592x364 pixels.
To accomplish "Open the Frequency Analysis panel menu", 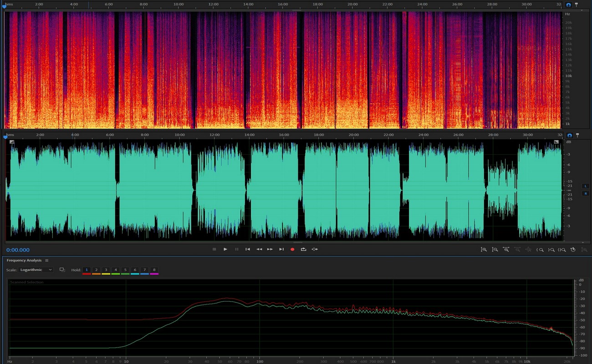I will (x=47, y=260).
